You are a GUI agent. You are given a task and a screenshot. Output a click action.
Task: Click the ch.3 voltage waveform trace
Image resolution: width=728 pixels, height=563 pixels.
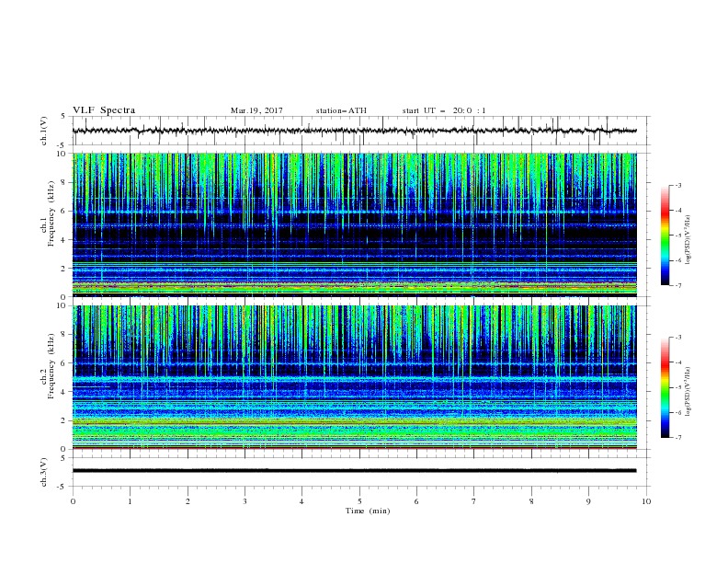[x=354, y=471]
